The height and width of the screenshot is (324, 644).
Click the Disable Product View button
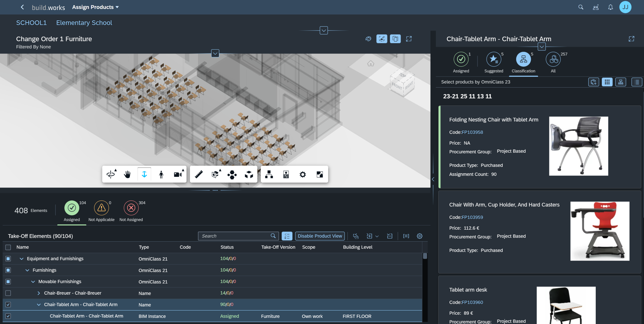pyautogui.click(x=320, y=236)
